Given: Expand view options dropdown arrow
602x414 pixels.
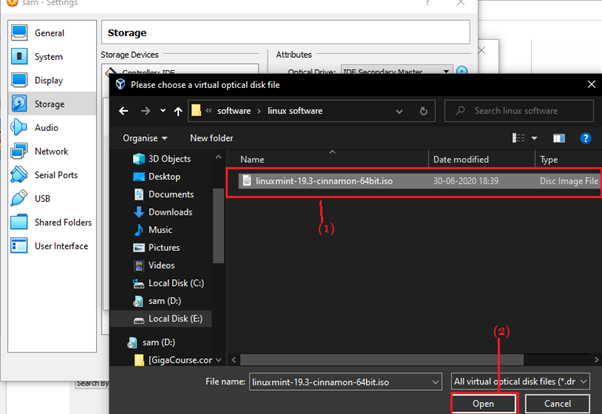Looking at the screenshot, I should pos(534,138).
